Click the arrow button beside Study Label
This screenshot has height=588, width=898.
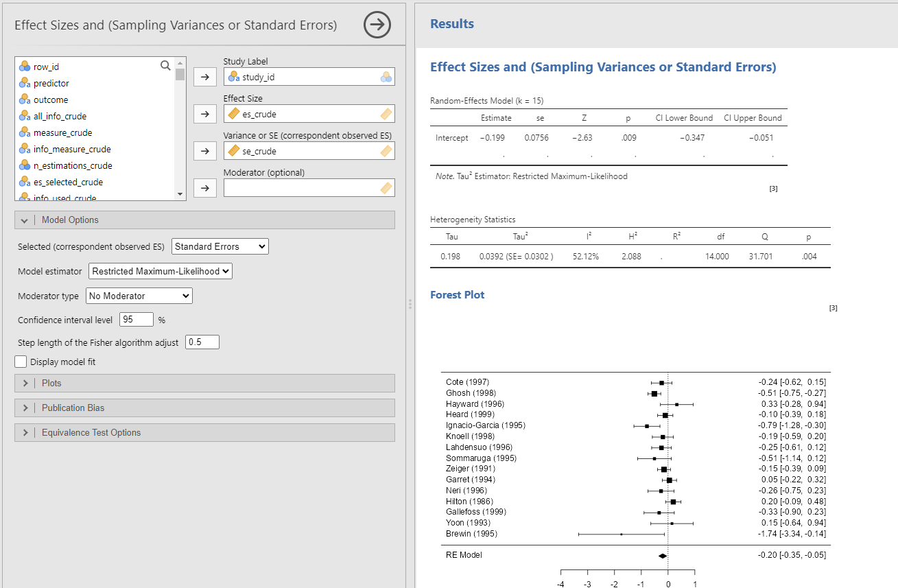[x=204, y=77]
